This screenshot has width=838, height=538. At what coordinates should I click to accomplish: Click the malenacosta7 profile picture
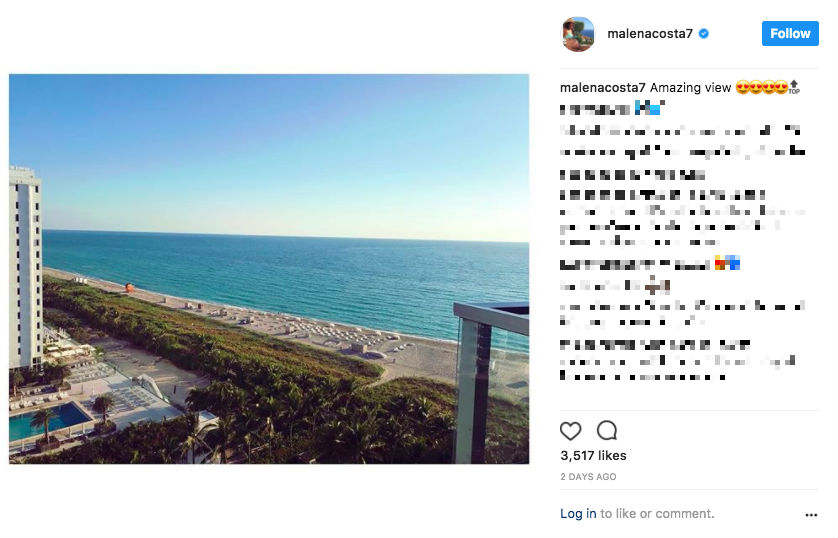click(578, 34)
